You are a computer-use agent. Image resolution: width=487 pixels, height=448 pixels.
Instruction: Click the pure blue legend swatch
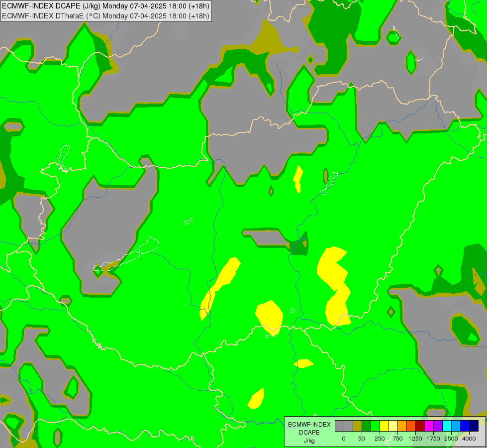[x=465, y=426]
